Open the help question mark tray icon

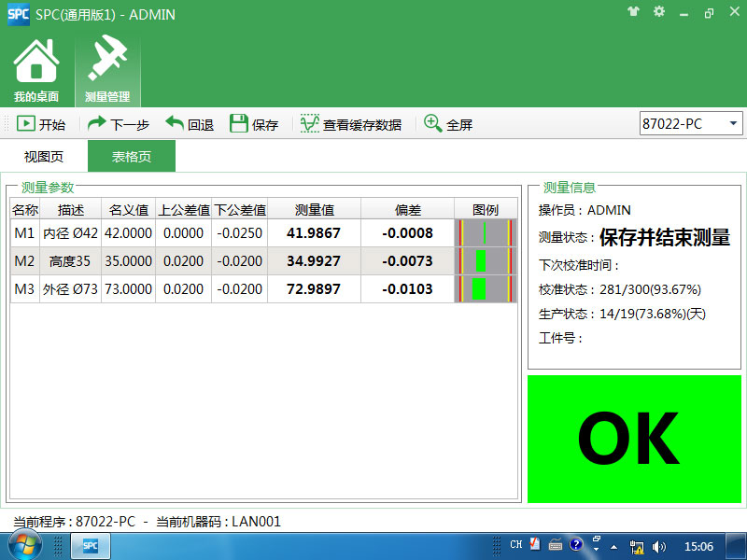pyautogui.click(x=576, y=544)
